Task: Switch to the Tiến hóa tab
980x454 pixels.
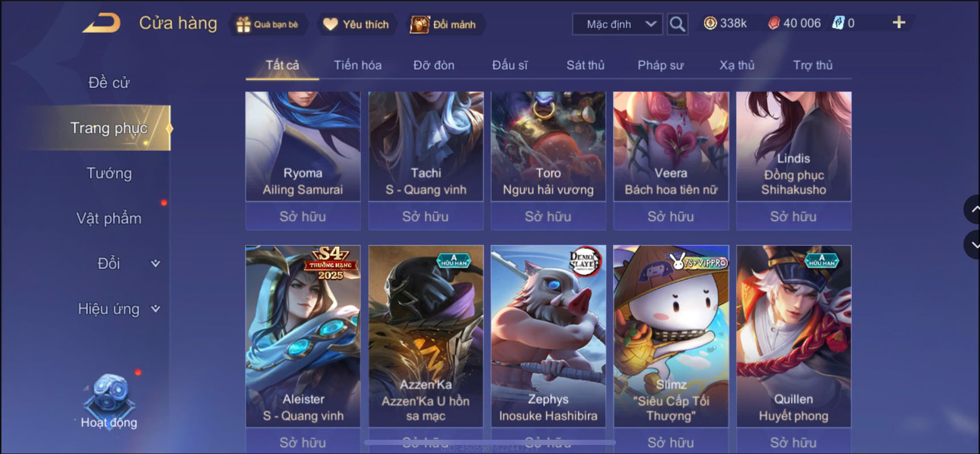Action: pos(357,65)
